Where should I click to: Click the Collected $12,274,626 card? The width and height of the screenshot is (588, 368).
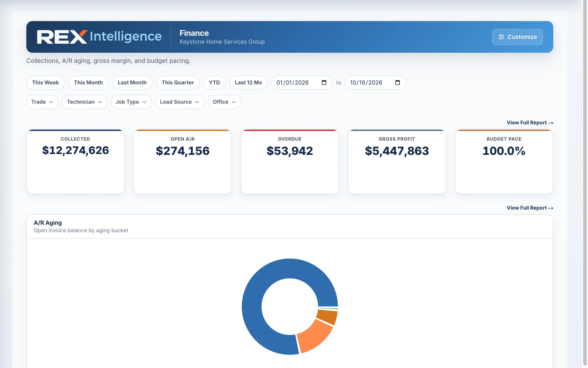[x=75, y=162]
